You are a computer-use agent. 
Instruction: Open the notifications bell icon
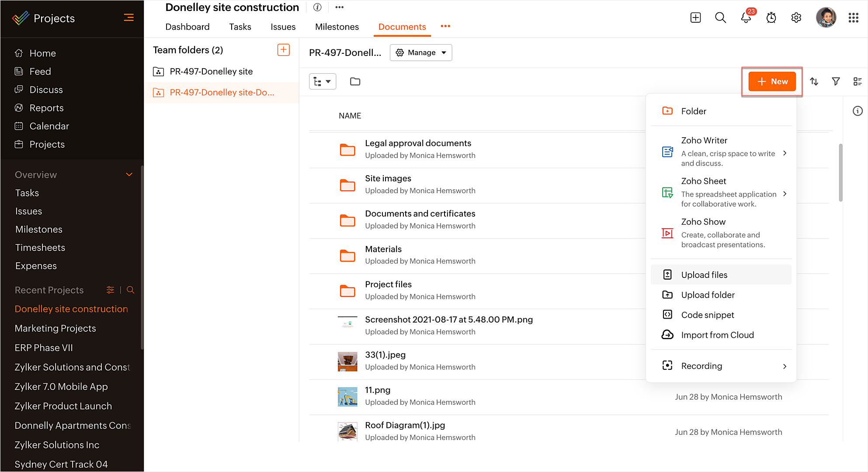pos(746,18)
